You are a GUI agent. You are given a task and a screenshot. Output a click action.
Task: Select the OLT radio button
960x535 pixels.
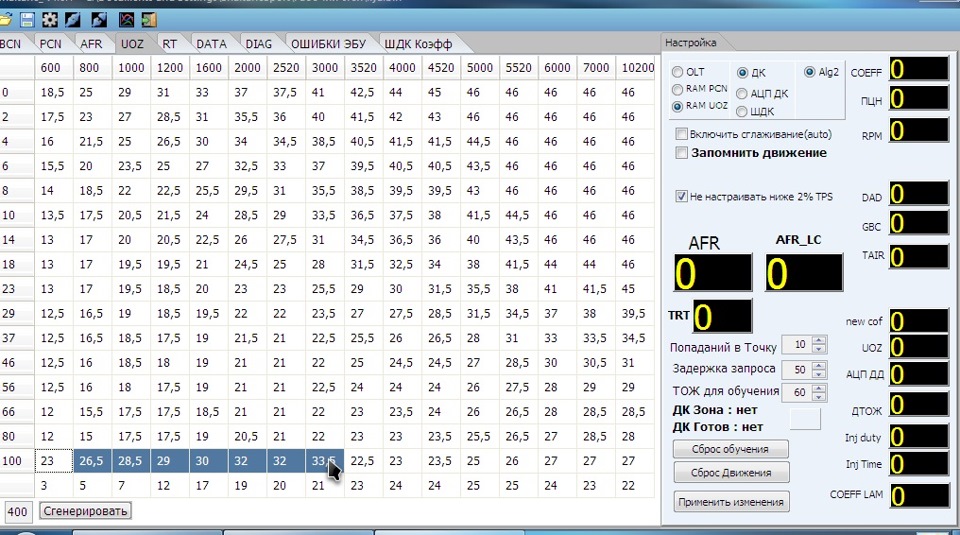[x=677, y=72]
